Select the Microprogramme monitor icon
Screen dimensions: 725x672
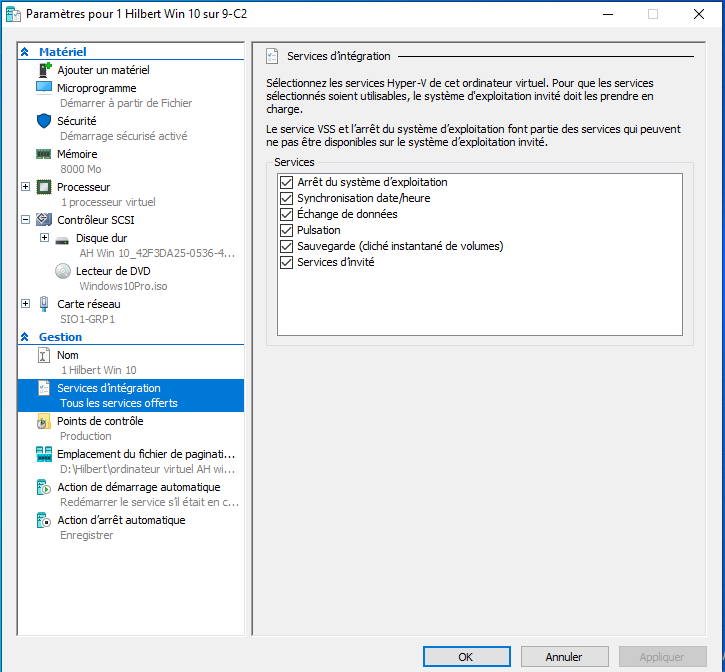[x=44, y=87]
